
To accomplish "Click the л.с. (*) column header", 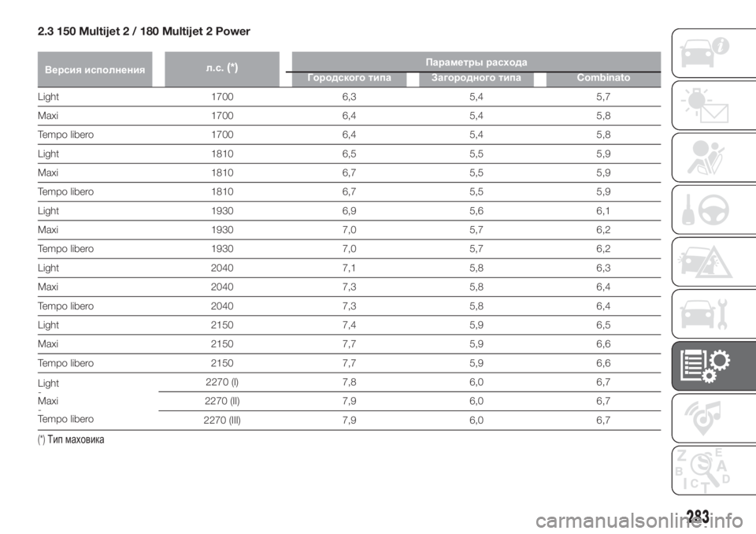I will point(222,69).
